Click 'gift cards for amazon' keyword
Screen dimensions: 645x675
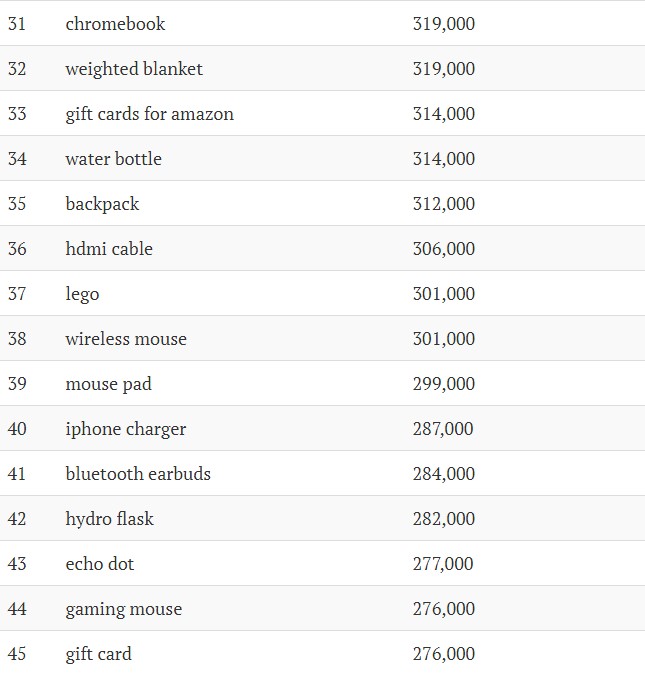point(149,114)
